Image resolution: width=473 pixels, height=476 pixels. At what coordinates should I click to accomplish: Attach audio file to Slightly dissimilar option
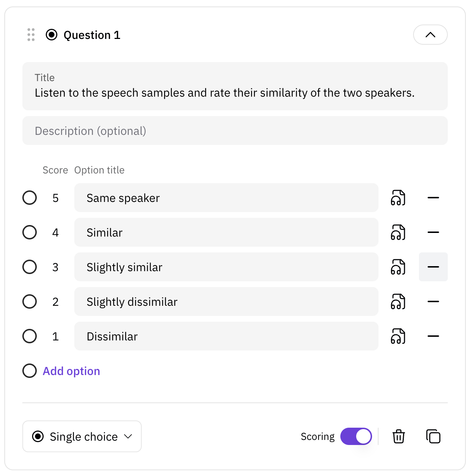398,301
